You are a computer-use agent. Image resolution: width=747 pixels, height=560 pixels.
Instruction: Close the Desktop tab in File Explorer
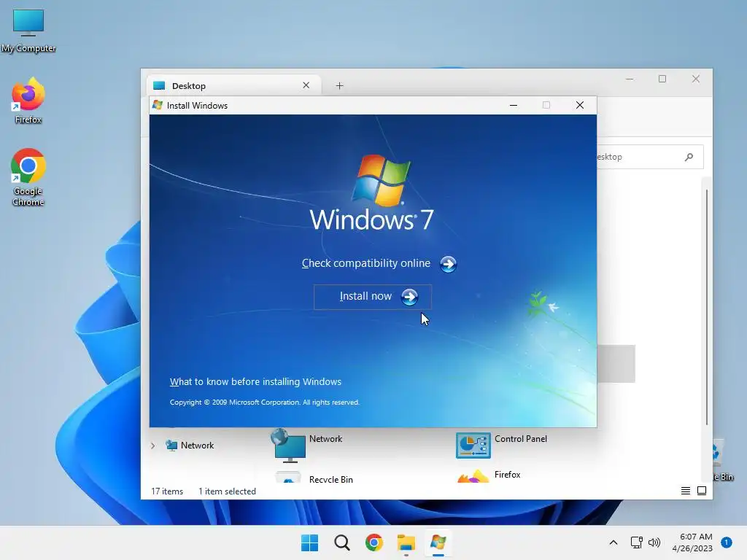click(x=306, y=85)
